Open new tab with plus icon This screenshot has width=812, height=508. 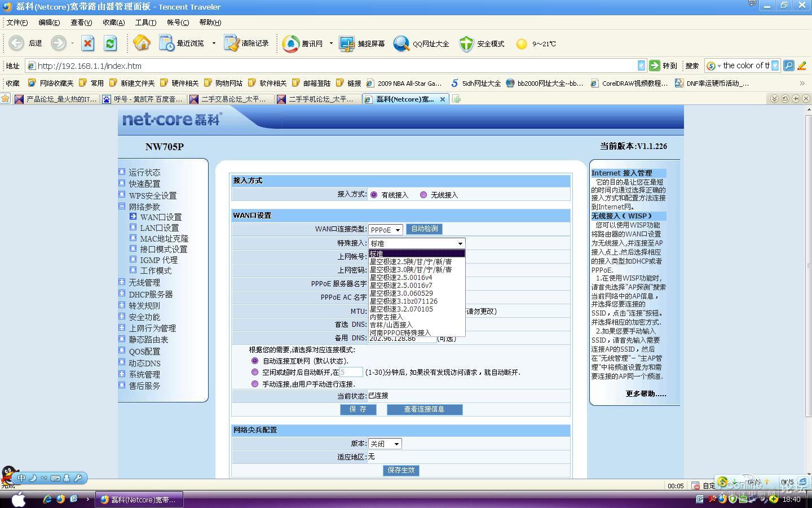[x=457, y=99]
